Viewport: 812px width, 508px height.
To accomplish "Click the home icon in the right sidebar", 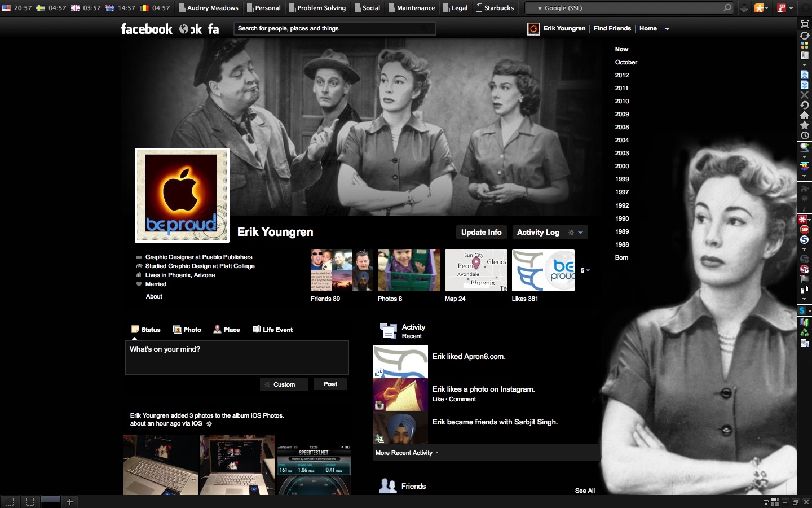I will (805, 115).
